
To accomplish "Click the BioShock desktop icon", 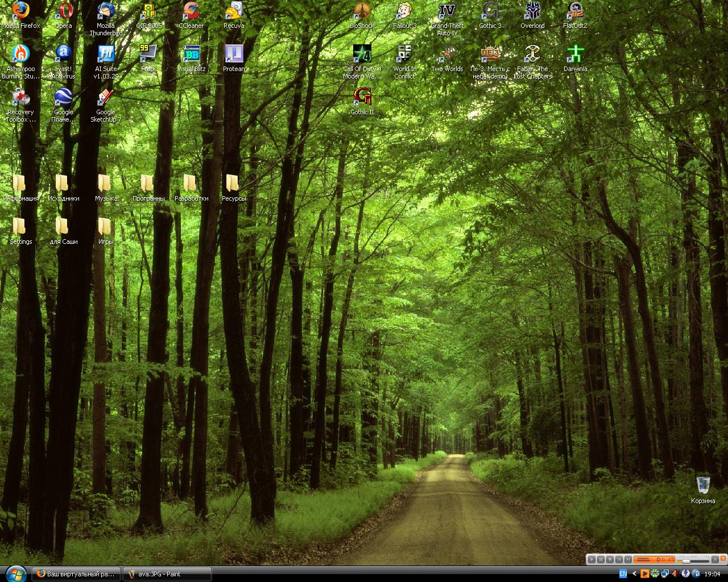I will (362, 11).
